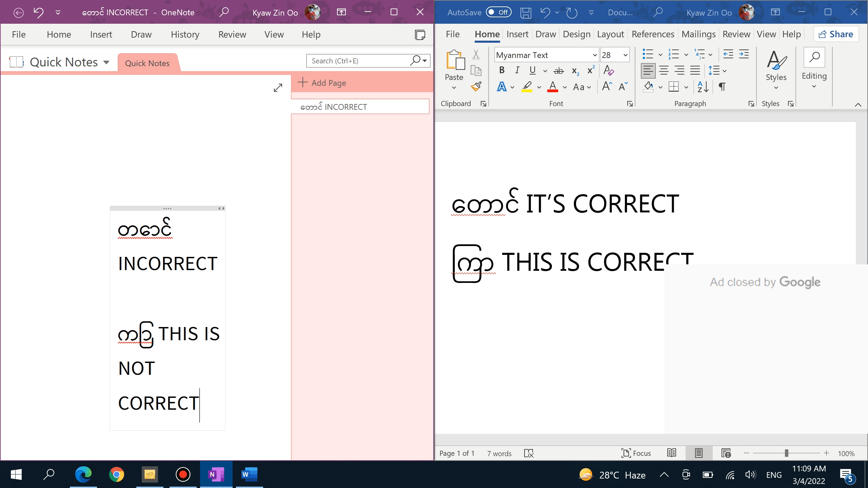Image resolution: width=868 pixels, height=488 pixels.
Task: Toggle Align Left in Word paragraph group
Action: coord(648,70)
